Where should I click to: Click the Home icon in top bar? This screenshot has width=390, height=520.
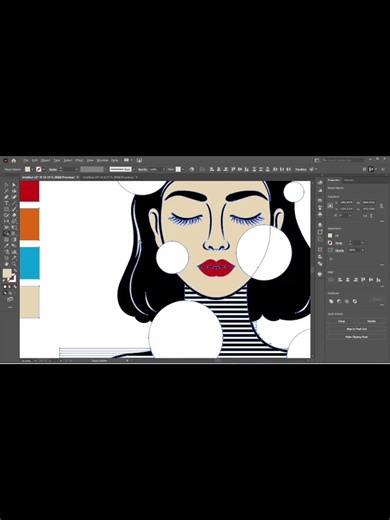point(14,160)
